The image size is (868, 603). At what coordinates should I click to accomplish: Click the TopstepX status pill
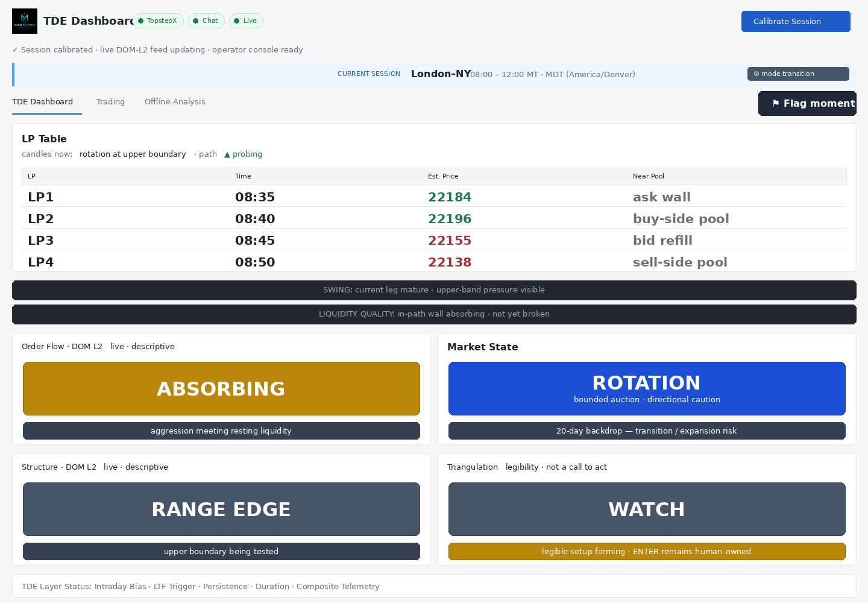pyautogui.click(x=158, y=21)
